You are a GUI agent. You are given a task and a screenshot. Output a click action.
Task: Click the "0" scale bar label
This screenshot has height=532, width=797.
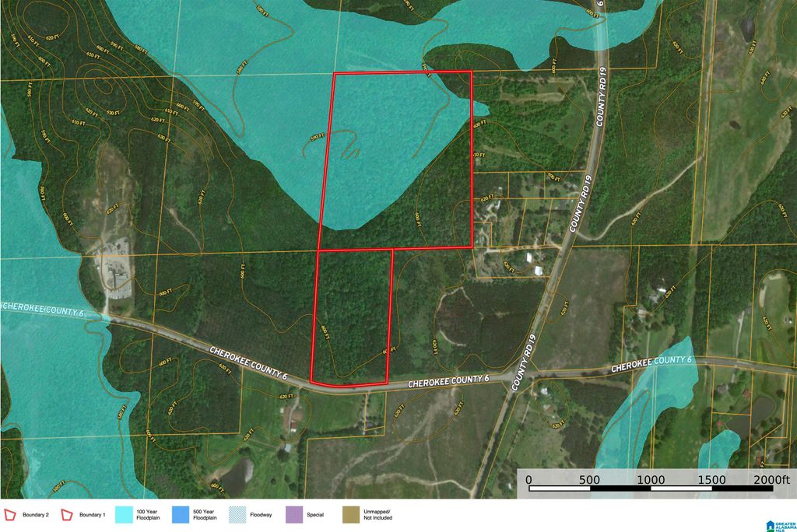tap(528, 480)
